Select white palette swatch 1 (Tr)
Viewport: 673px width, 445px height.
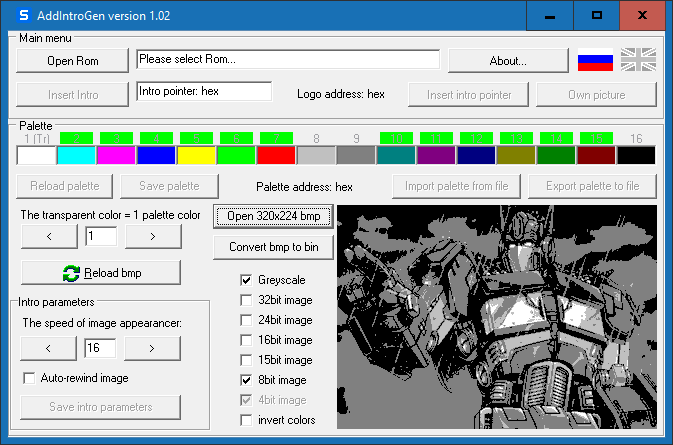coord(36,155)
